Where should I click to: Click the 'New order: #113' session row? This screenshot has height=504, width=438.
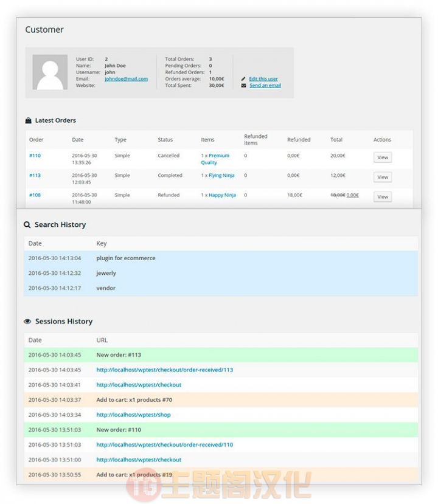pyautogui.click(x=221, y=355)
